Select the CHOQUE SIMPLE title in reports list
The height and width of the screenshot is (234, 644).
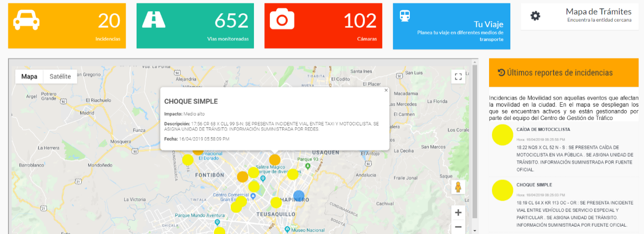click(534, 184)
